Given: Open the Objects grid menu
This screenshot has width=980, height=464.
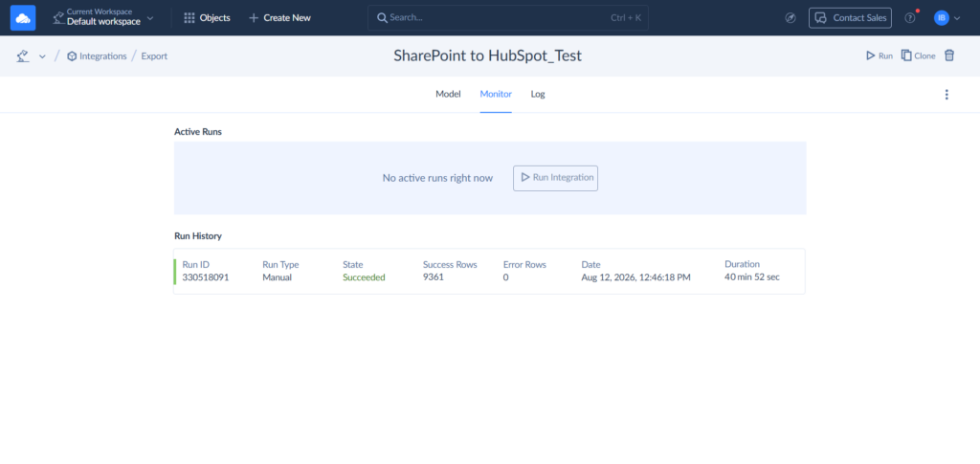Looking at the screenshot, I should (207, 17).
